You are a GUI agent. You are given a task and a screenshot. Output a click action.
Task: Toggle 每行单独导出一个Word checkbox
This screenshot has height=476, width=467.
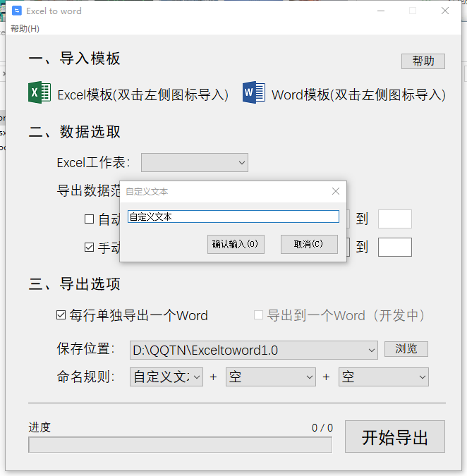click(61, 315)
